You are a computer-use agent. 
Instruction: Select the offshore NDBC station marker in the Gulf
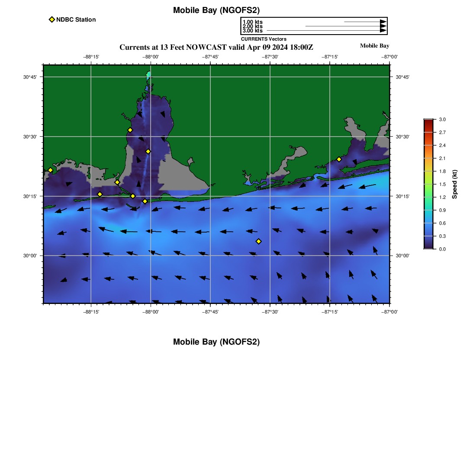[258, 241]
